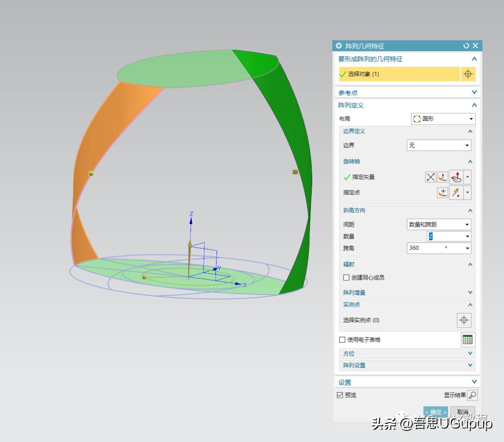The height and width of the screenshot is (442, 504).
Task: Click the 选择对象 crosshair selection icon
Action: tap(468, 74)
